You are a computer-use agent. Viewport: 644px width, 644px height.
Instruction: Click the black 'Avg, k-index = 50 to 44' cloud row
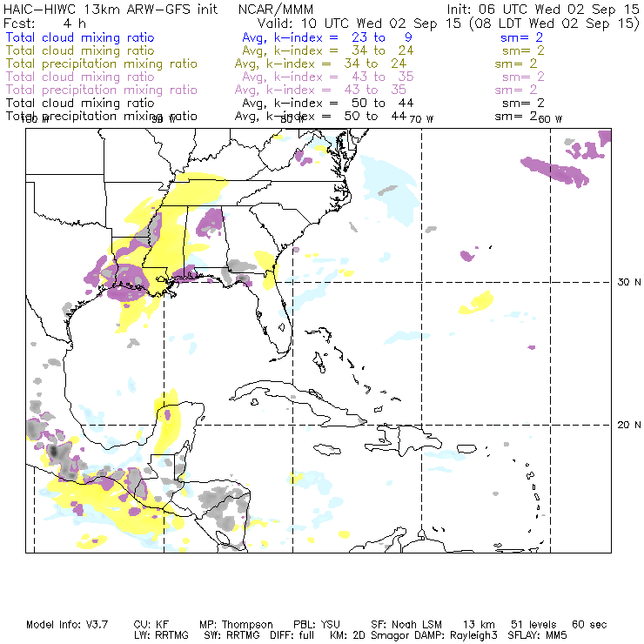point(328,104)
